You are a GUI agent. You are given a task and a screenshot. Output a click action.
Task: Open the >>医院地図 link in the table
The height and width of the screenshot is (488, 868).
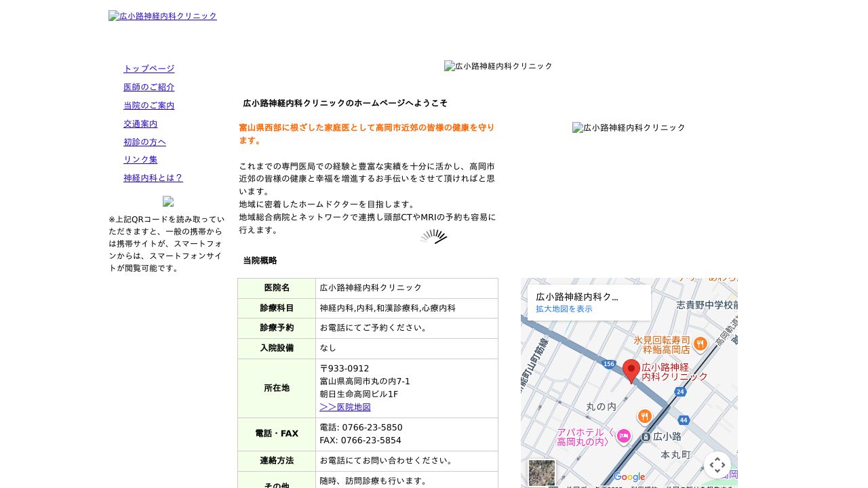click(344, 407)
